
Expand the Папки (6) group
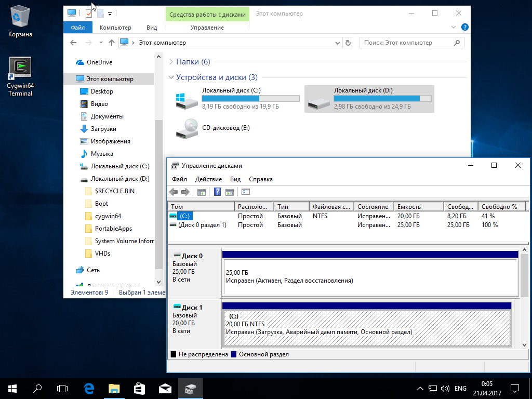[171, 62]
